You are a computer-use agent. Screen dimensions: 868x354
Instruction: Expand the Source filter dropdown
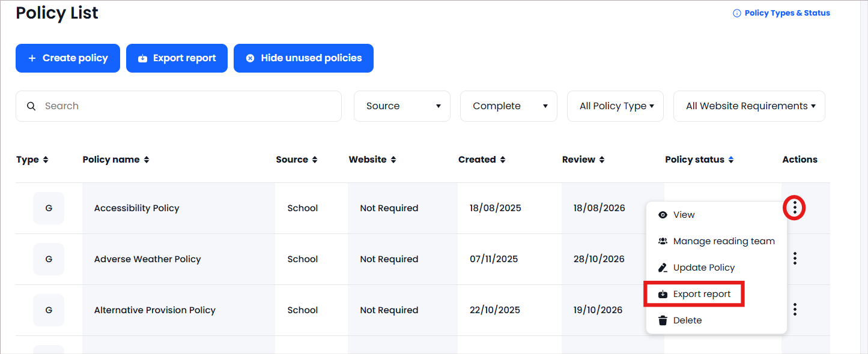[x=402, y=106]
